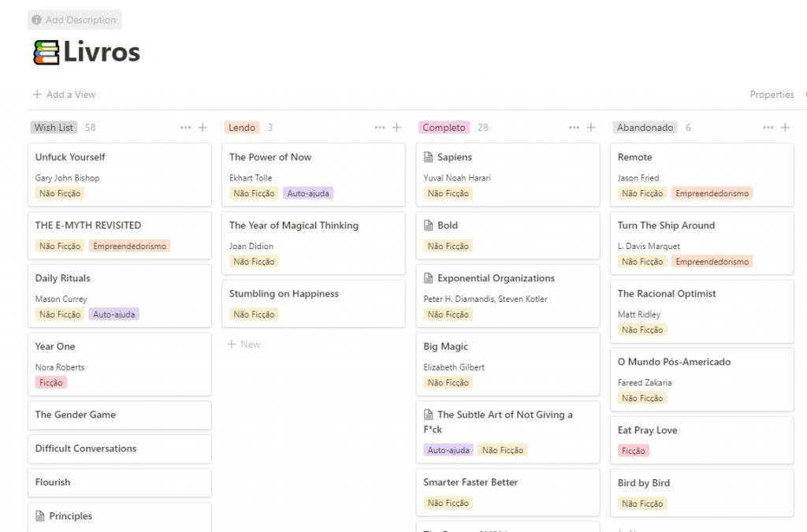Open The Gender Game card

click(x=120, y=415)
